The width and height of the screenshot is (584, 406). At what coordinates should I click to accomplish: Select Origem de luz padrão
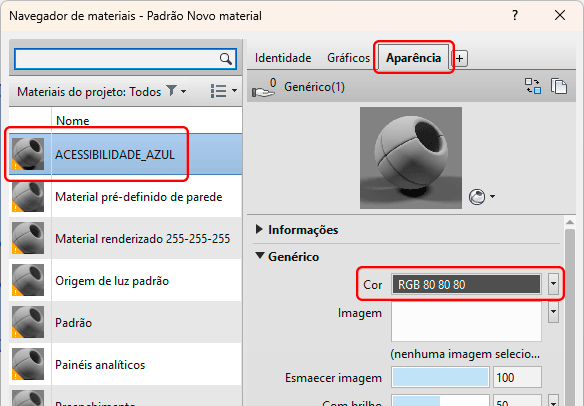click(x=112, y=280)
